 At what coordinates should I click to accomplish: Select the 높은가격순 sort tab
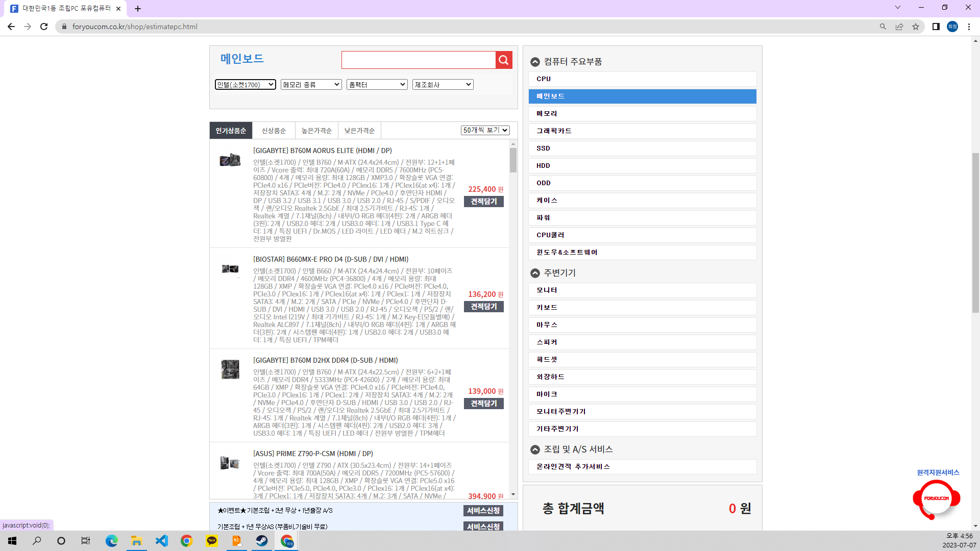[x=316, y=131]
